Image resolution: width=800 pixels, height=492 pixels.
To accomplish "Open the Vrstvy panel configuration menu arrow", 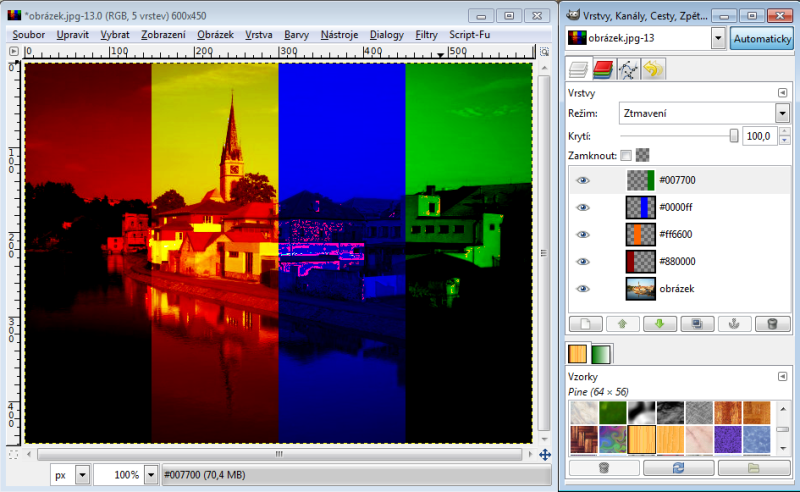I will pos(782,93).
